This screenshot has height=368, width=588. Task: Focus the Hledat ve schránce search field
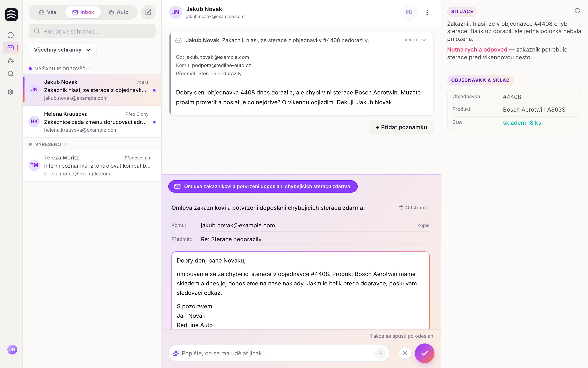tap(92, 31)
